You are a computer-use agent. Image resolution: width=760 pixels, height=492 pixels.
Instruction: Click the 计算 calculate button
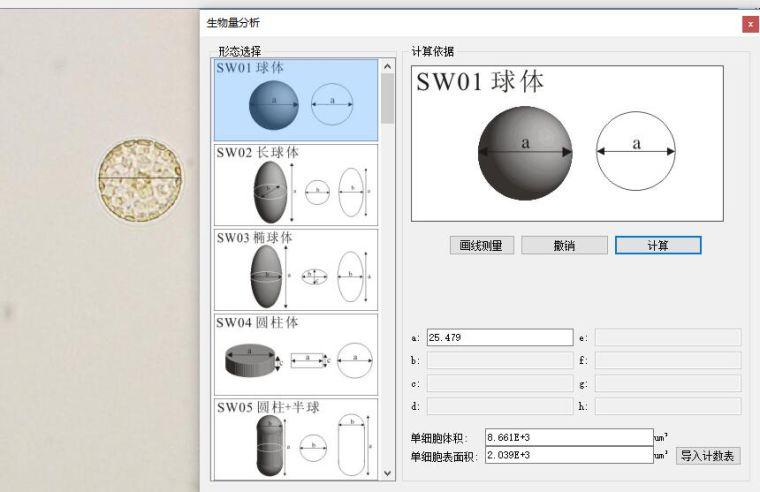coord(657,245)
